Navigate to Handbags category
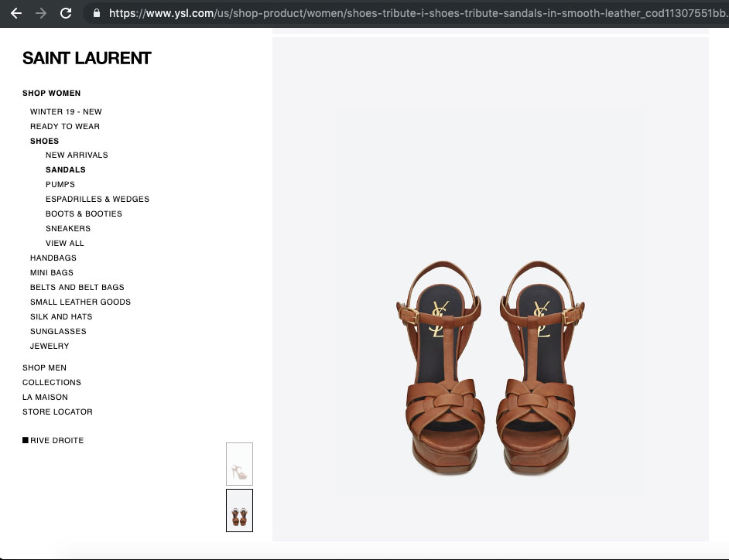This screenshot has height=560, width=729. (x=53, y=258)
